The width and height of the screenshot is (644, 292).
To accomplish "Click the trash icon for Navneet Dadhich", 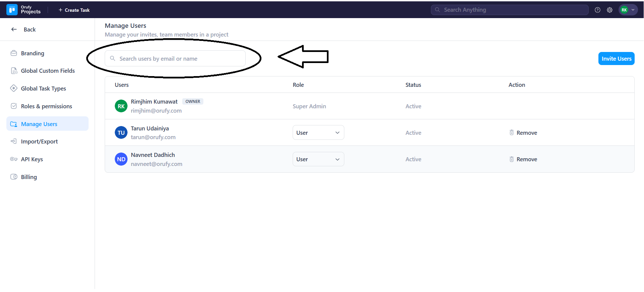I will coord(511,159).
